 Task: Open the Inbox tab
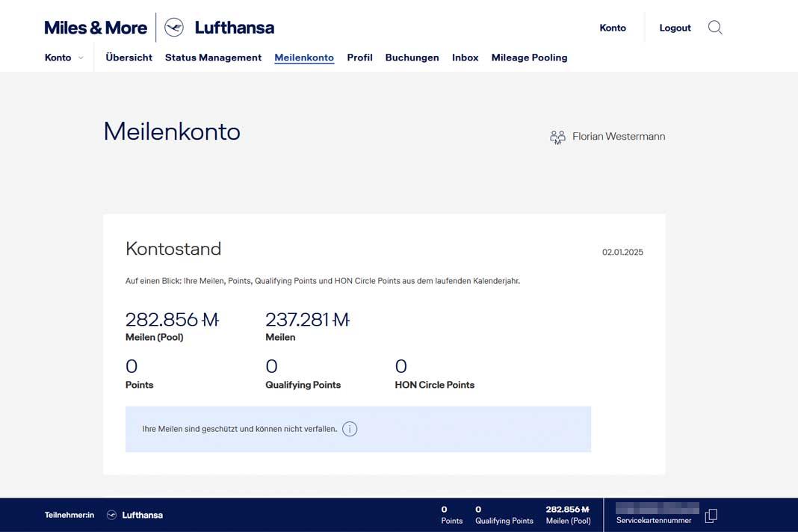(466, 58)
